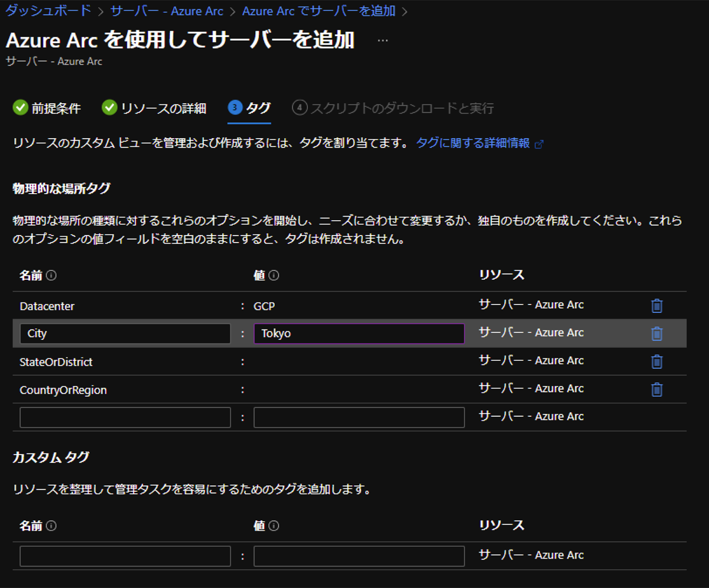
Task: Click the 物理的な場所タグ heading
Action: 61,189
